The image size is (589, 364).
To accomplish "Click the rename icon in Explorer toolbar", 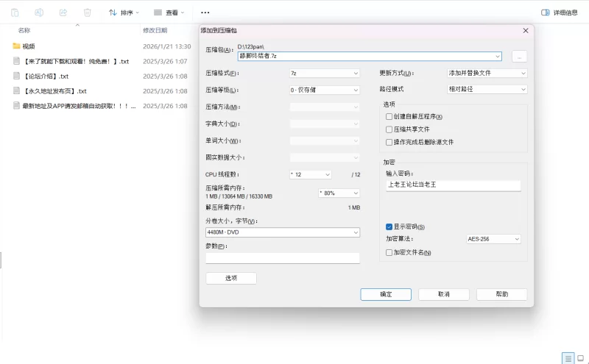I will 39,13.
